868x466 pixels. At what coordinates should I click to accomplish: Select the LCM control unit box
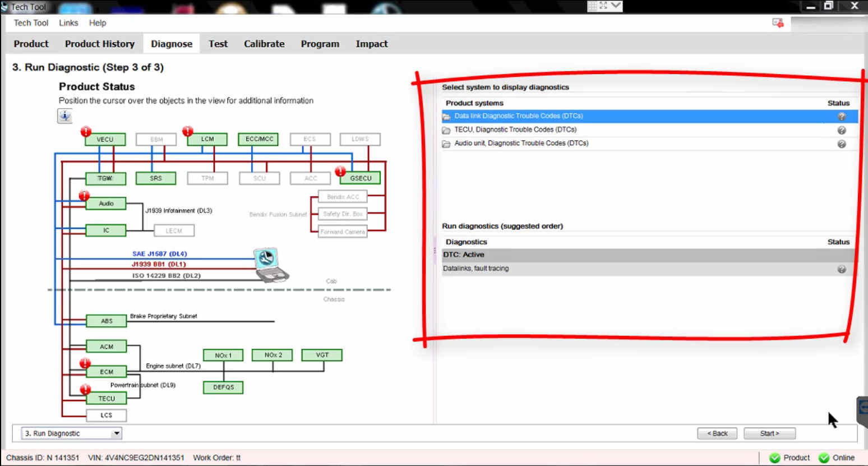click(207, 139)
